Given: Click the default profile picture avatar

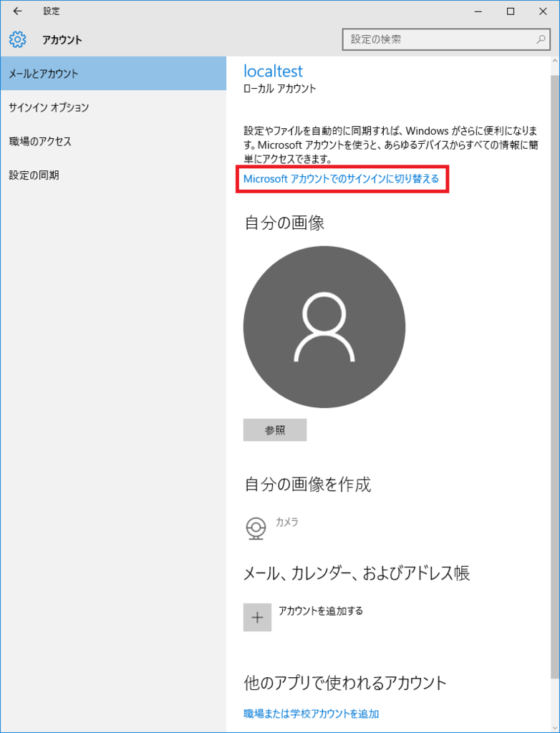Looking at the screenshot, I should [x=324, y=327].
